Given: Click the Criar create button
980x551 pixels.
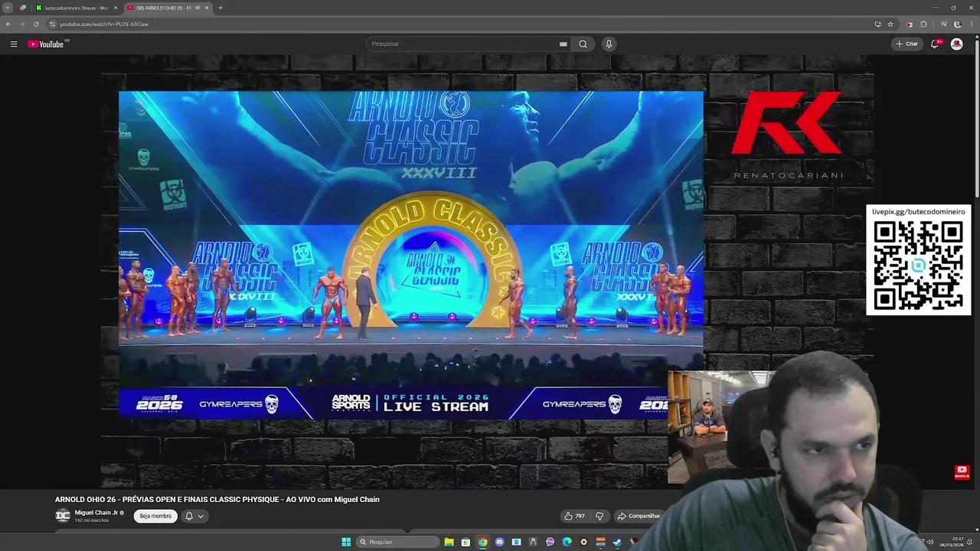Looking at the screenshot, I should click(906, 44).
